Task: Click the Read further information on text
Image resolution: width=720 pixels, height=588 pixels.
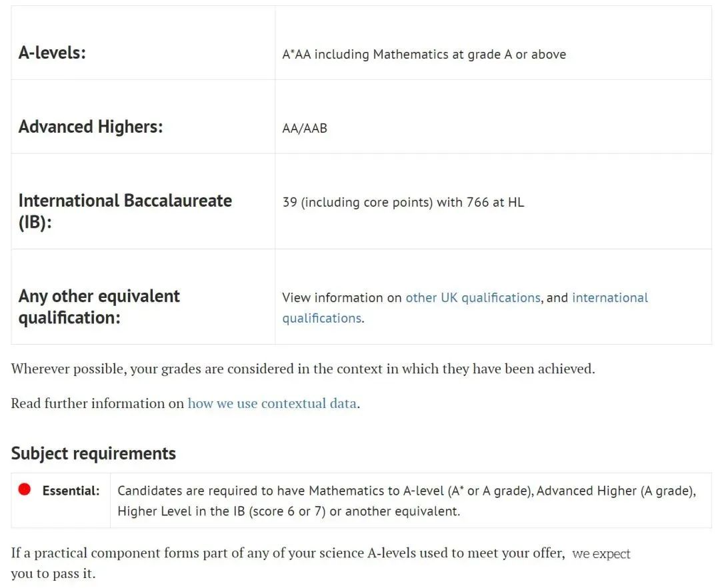Action: click(97, 403)
